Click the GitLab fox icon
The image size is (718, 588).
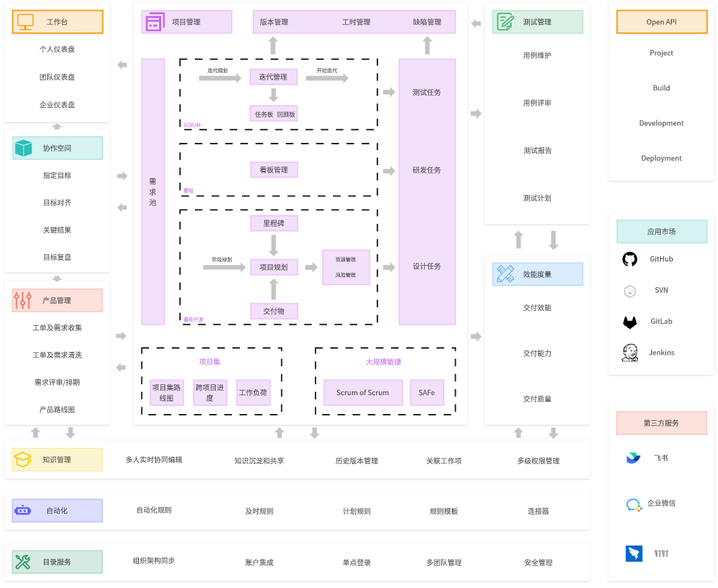[630, 322]
